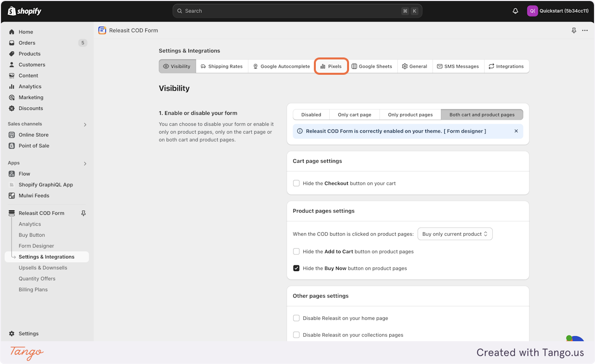This screenshot has height=364, width=595.
Task: Open the Quickstart account avatar
Action: tap(532, 11)
